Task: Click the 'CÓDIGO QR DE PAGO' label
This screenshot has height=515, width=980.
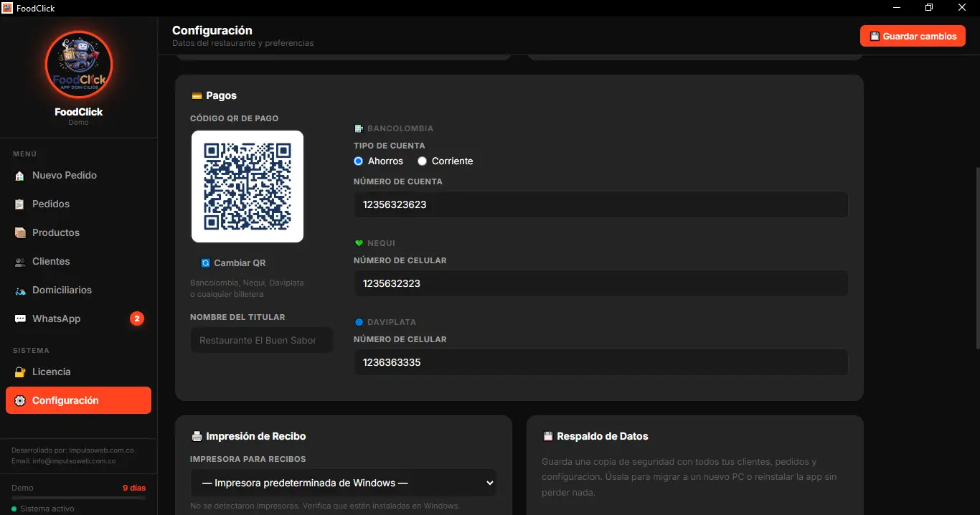Action: [x=235, y=118]
